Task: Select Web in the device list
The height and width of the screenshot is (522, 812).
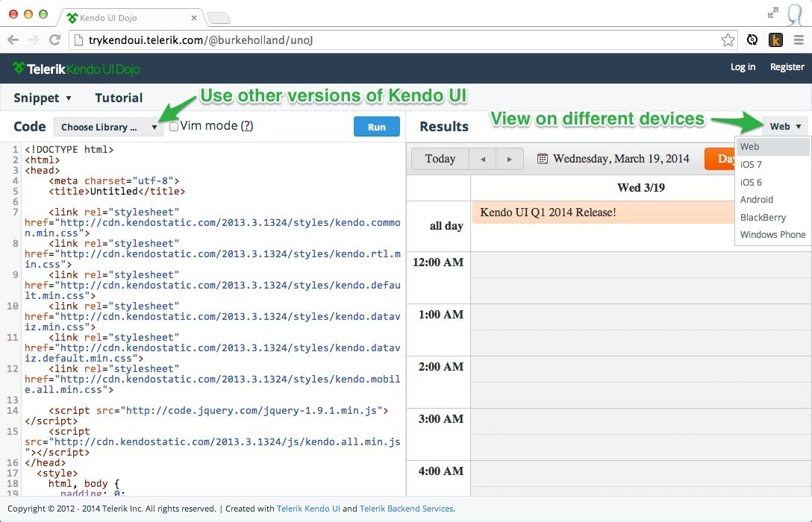Action: click(x=772, y=146)
